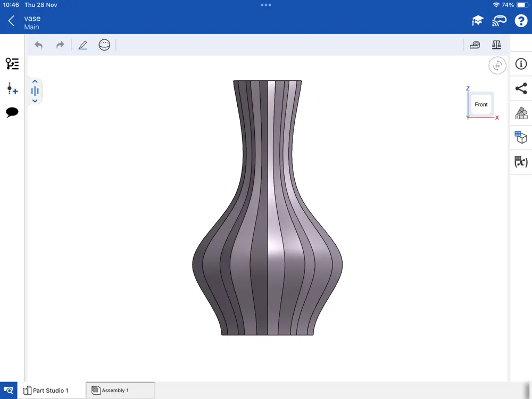Open the appearance panel icon

521,113
